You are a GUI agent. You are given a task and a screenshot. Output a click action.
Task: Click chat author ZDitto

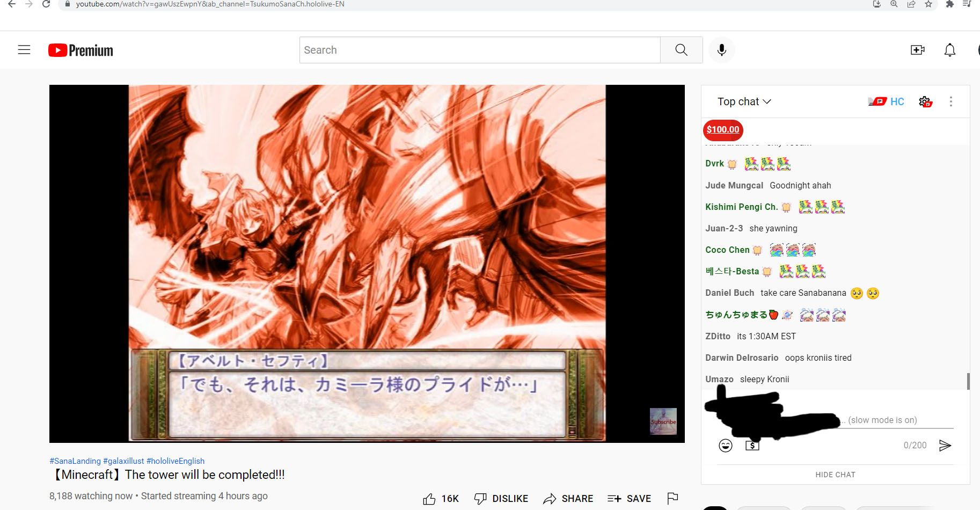[718, 336]
